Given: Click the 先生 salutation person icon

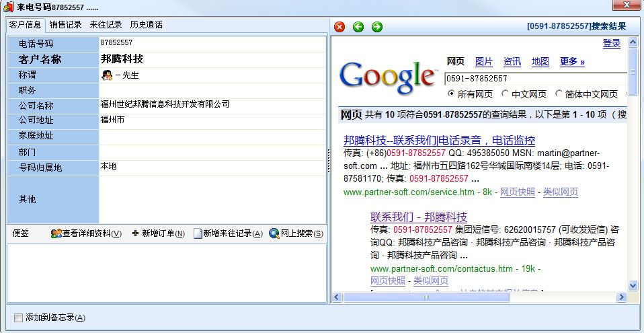Looking at the screenshot, I should (x=106, y=75).
